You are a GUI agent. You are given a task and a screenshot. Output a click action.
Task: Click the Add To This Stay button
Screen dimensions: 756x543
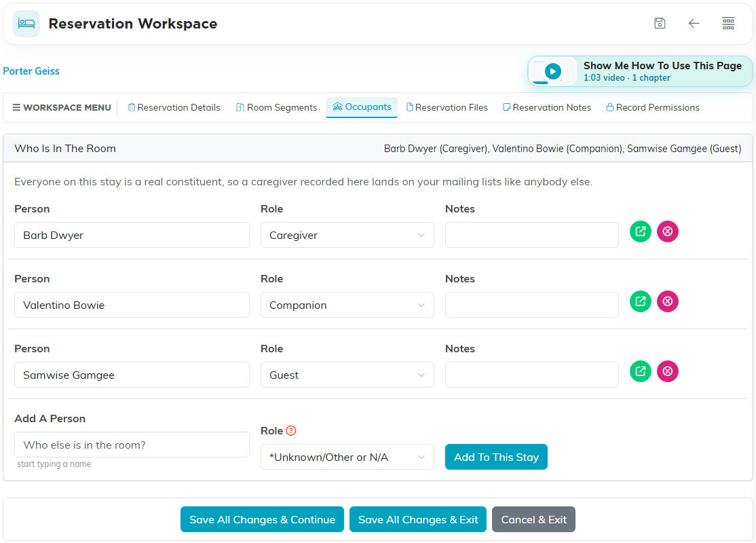point(496,457)
